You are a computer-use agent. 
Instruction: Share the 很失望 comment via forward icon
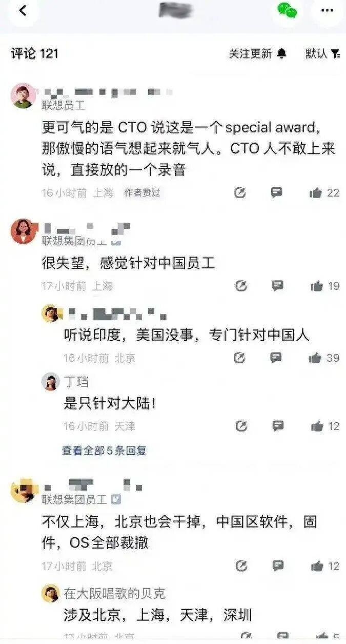pos(240,286)
